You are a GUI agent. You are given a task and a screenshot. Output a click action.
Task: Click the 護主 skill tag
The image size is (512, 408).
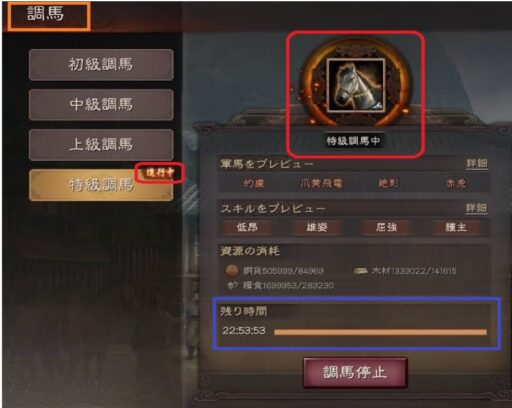click(456, 227)
